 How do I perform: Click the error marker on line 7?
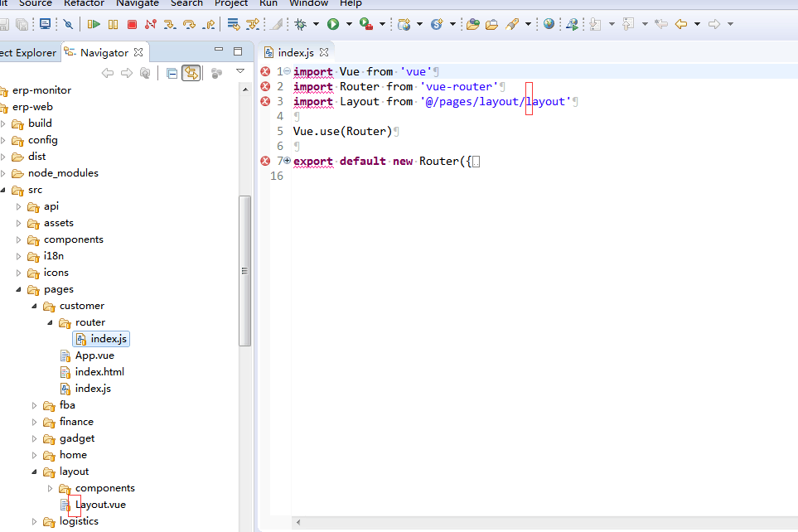tap(265, 161)
